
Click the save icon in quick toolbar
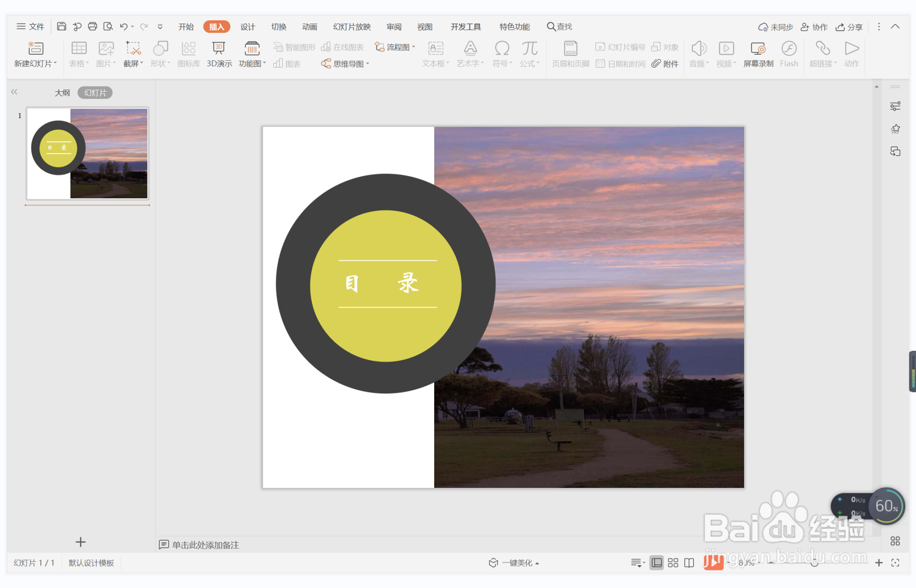61,26
